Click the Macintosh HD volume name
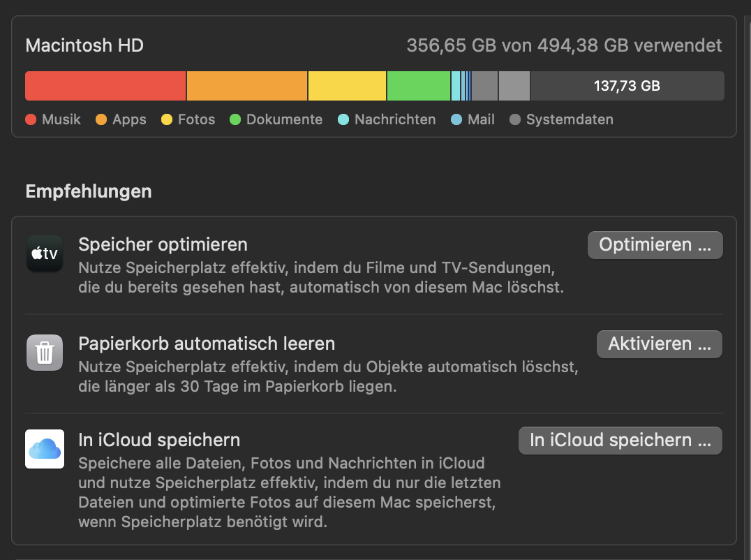751x560 pixels. (x=84, y=45)
